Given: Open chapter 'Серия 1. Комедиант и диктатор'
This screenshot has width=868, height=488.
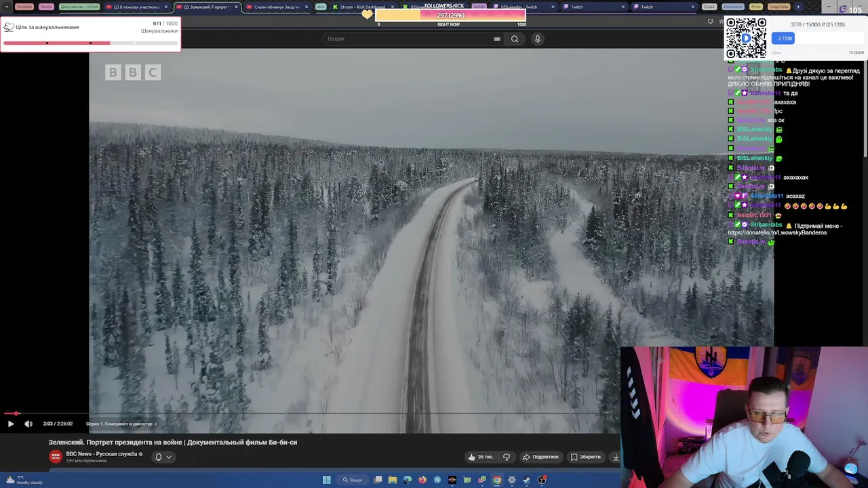Looking at the screenshot, I should point(121,424).
